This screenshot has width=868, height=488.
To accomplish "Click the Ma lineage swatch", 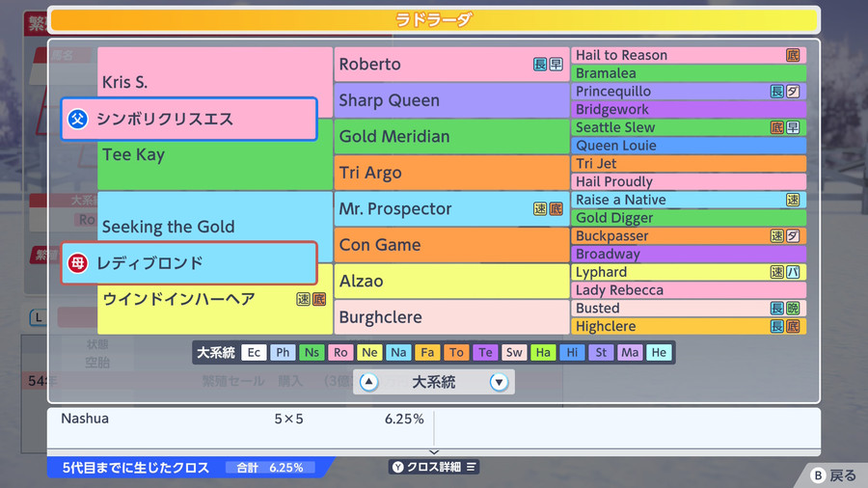I will pyautogui.click(x=630, y=352).
